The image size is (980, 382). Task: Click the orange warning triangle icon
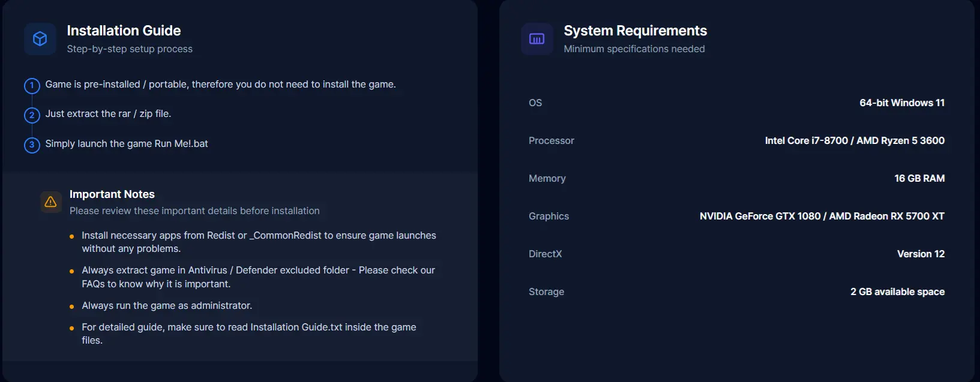51,202
